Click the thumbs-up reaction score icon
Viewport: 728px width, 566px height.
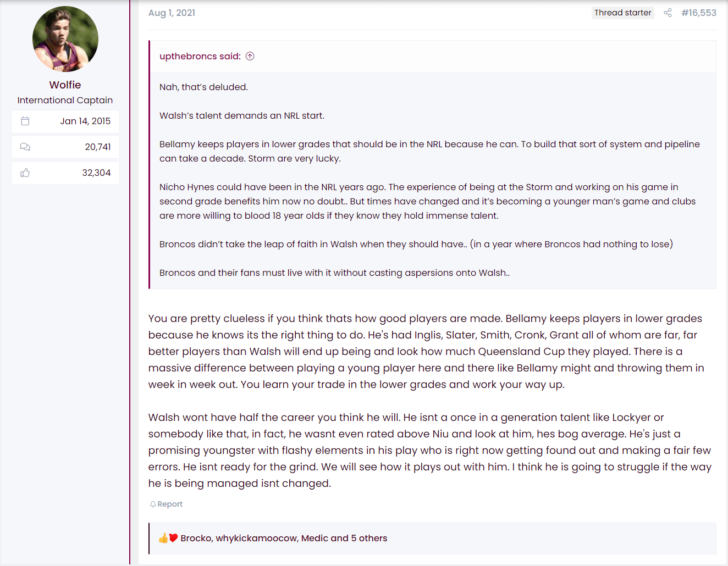point(25,173)
